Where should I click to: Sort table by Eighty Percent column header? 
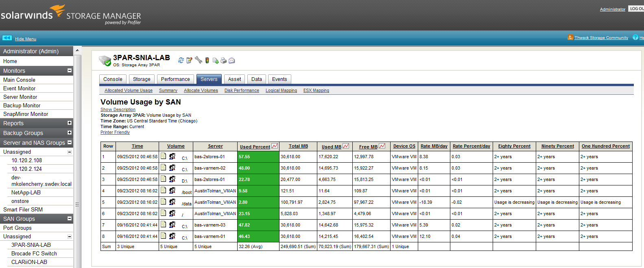[514, 146]
